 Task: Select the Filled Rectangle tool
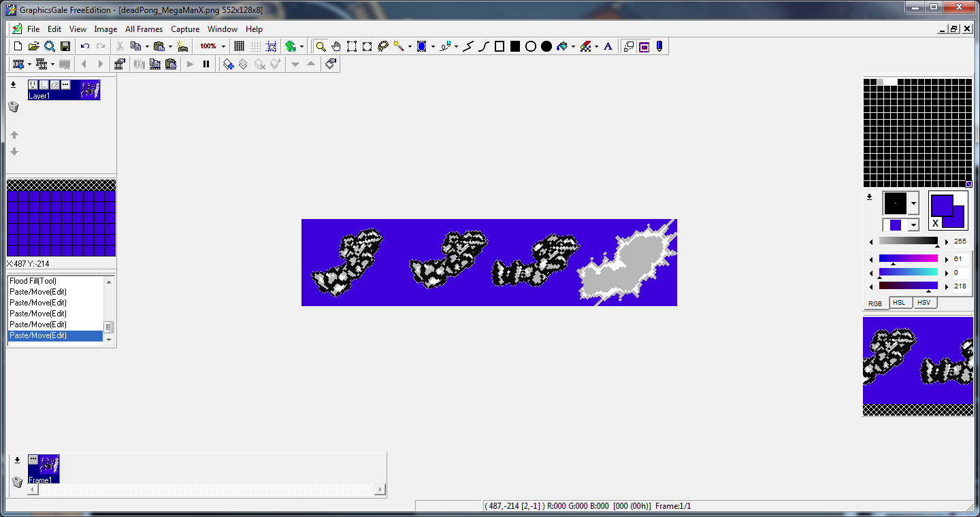[515, 46]
